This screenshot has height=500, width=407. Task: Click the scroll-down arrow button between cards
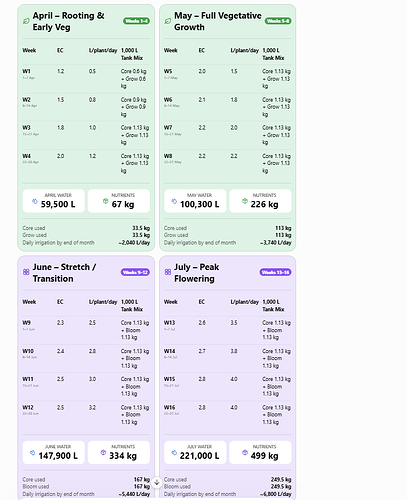pos(157,482)
